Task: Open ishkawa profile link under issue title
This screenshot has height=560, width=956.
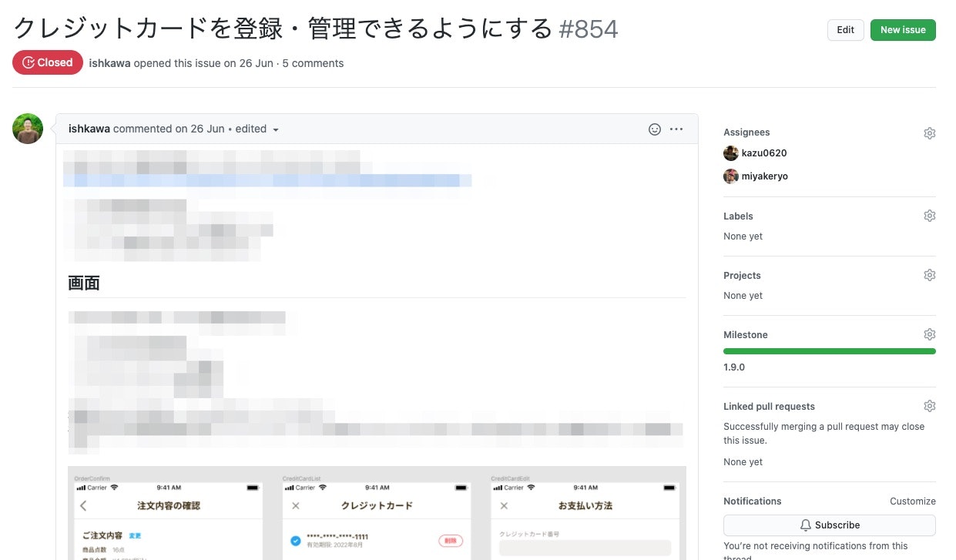Action: [x=109, y=63]
